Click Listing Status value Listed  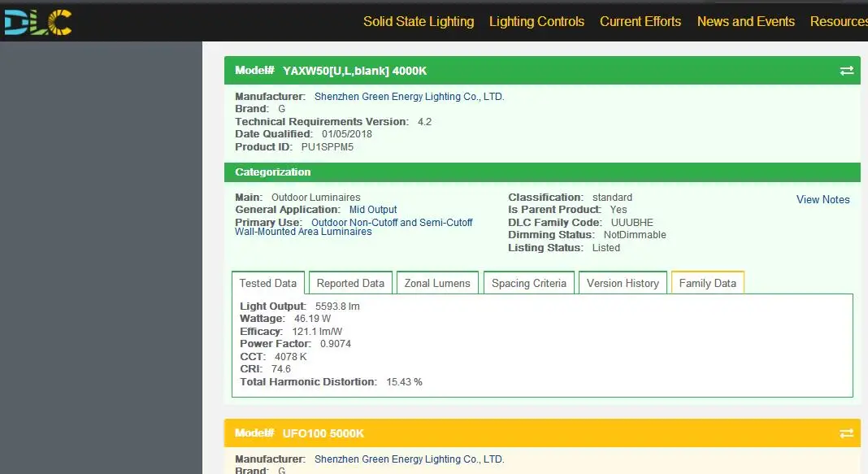click(606, 247)
